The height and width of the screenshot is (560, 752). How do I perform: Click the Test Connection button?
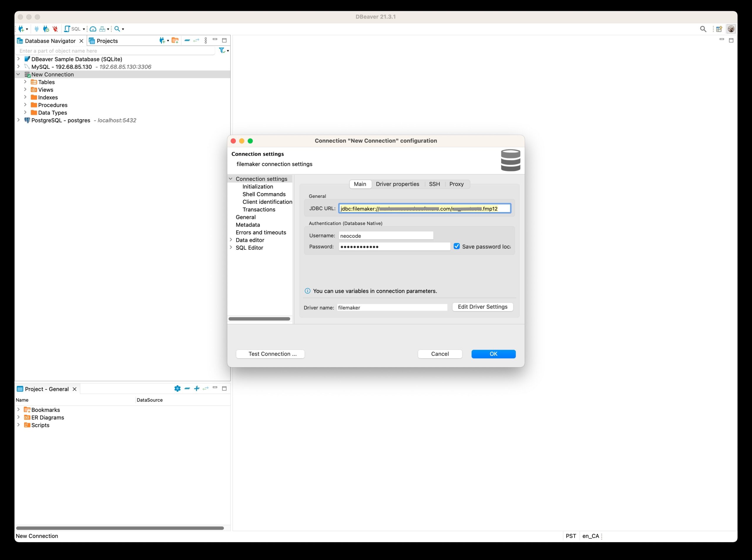[270, 354]
